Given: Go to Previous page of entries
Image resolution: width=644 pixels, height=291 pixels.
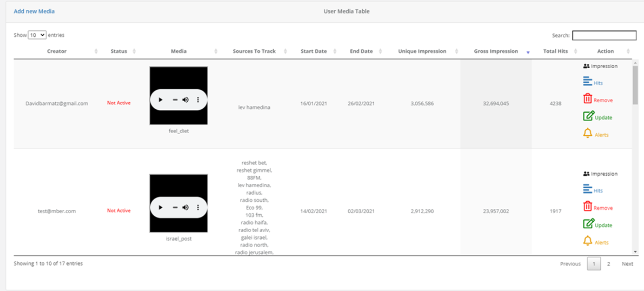Looking at the screenshot, I should pos(570,264).
